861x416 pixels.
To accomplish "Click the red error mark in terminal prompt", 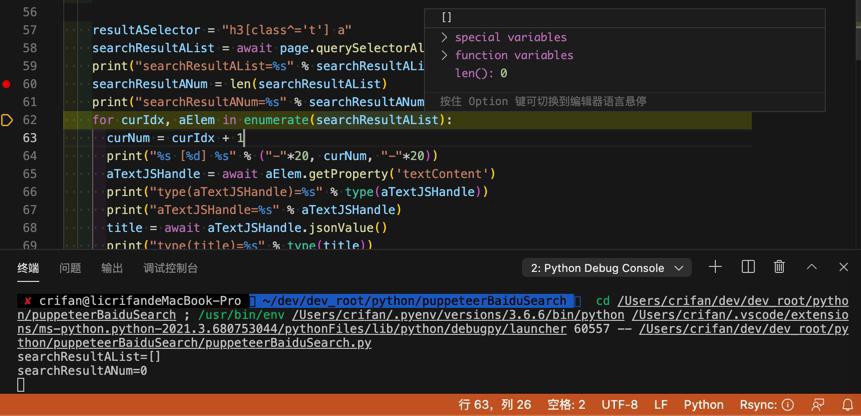I will pyautogui.click(x=28, y=301).
